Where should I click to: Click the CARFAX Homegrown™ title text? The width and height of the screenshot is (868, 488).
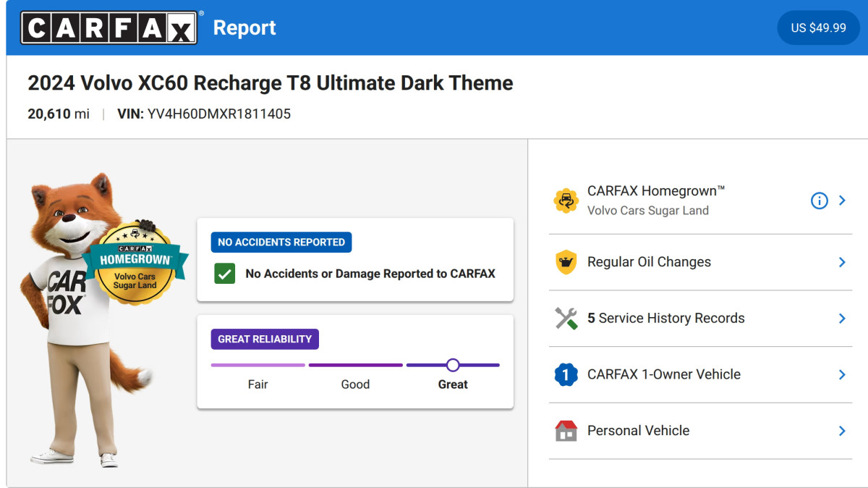[656, 191]
